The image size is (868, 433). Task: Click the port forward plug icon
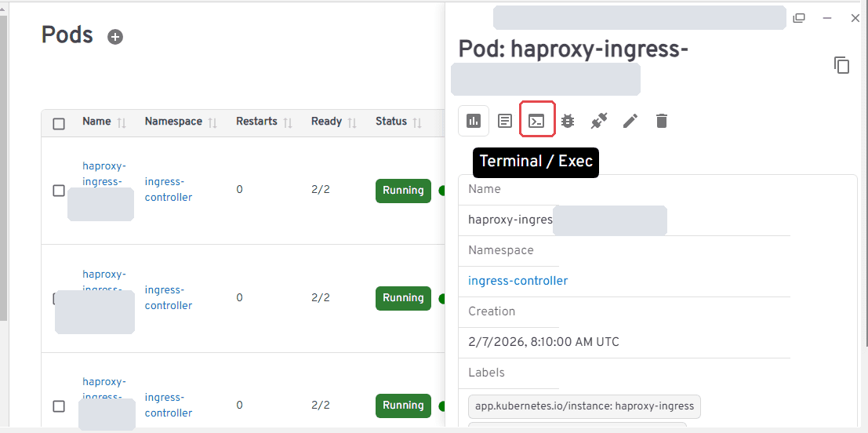pyautogui.click(x=600, y=121)
